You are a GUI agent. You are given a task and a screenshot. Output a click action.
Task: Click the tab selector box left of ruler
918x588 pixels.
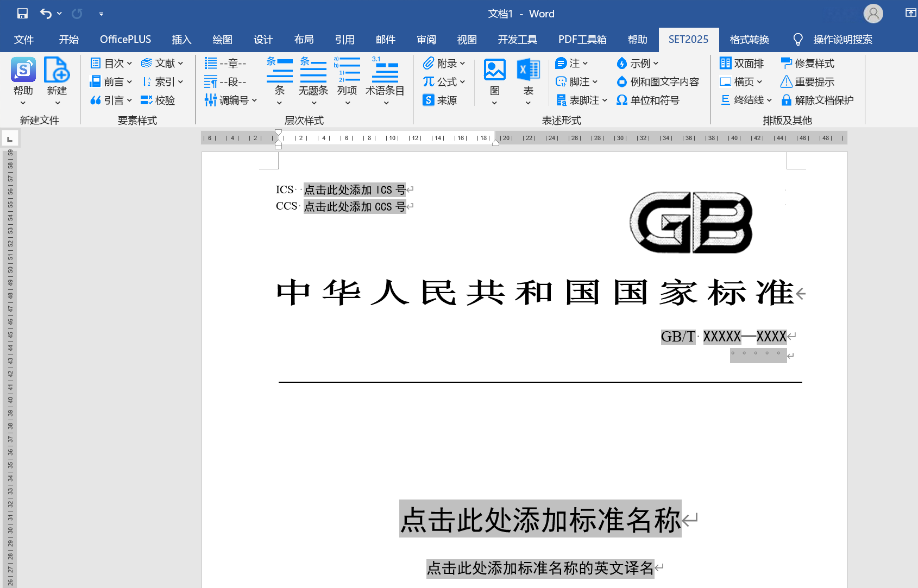pos(10,139)
